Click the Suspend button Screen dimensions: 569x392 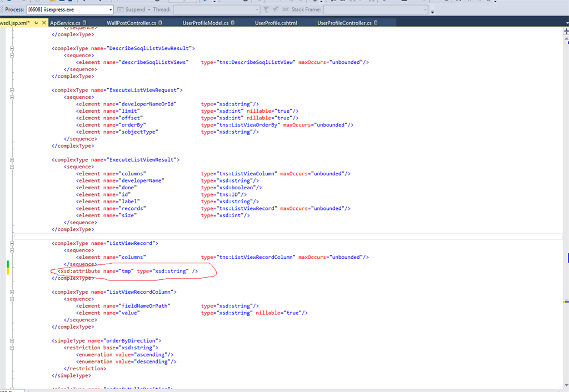pyautogui.click(x=131, y=10)
